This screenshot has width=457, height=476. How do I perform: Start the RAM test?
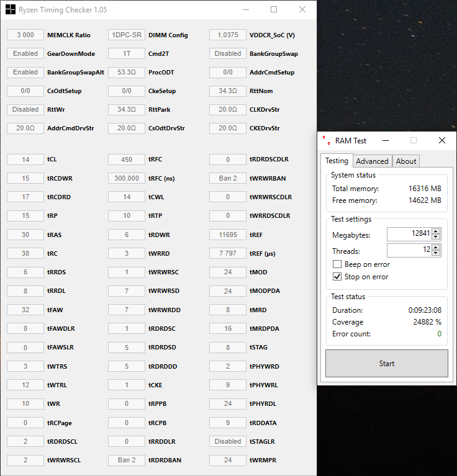387,364
